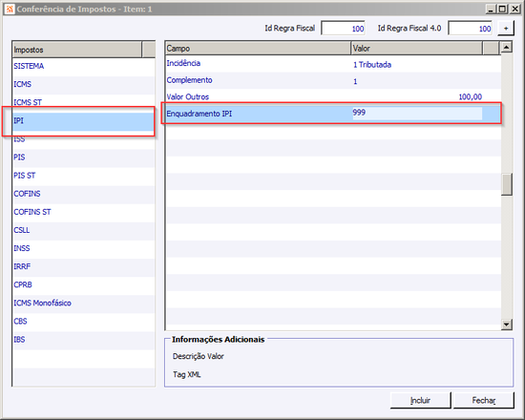Minimize the Conferência de Impostos window
This screenshot has height=420, width=525.
491,9
